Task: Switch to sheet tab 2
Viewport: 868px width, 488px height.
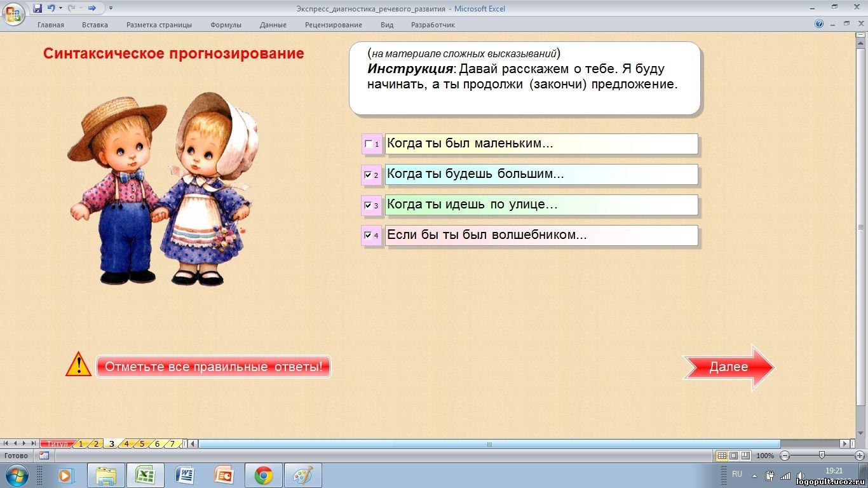Action: [x=97, y=444]
